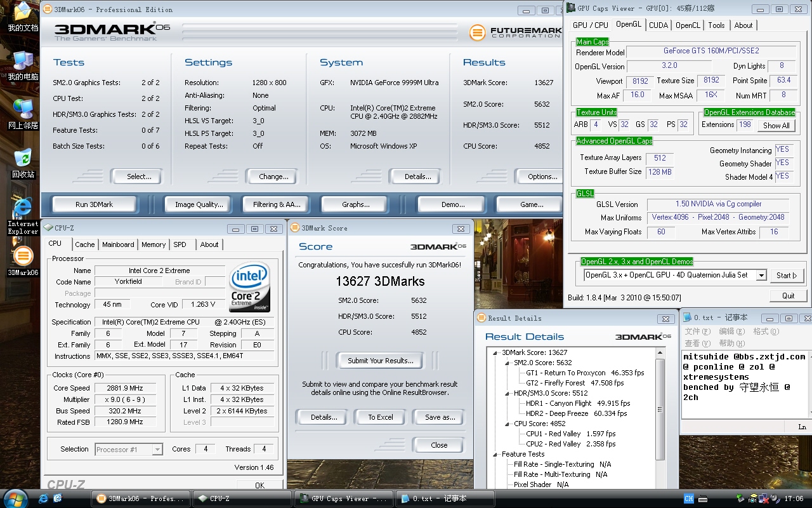812x508 pixels.
Task: Click the Graphs... button
Action: [355, 204]
